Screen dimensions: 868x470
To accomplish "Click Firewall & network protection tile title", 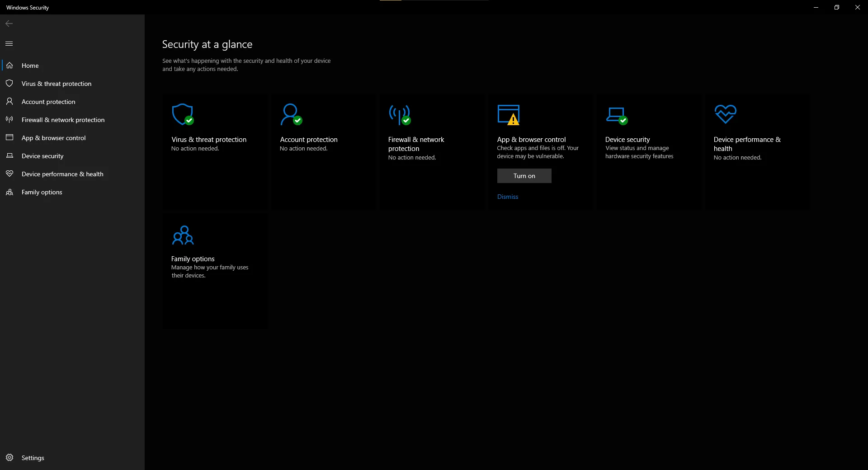I will (416, 144).
